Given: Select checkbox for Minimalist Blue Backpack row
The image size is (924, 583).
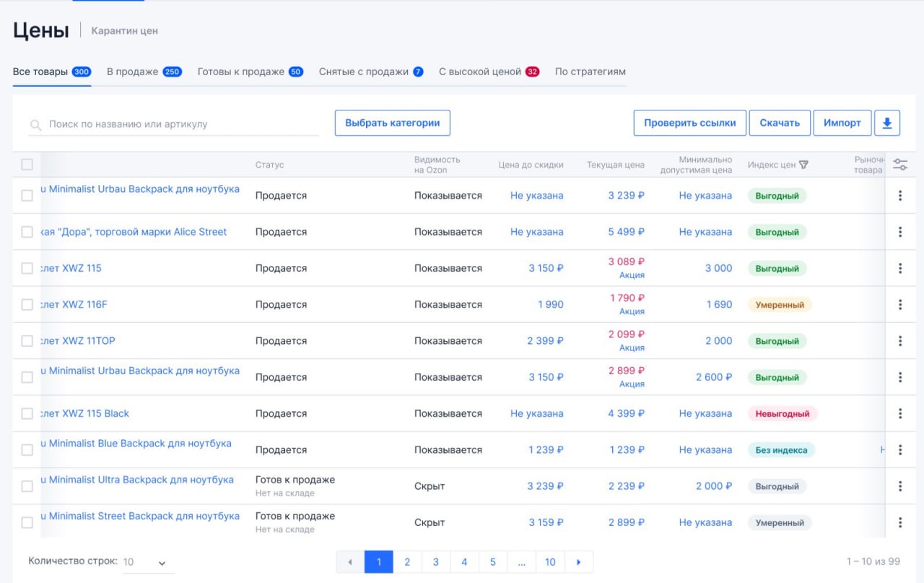Looking at the screenshot, I should pos(27,450).
